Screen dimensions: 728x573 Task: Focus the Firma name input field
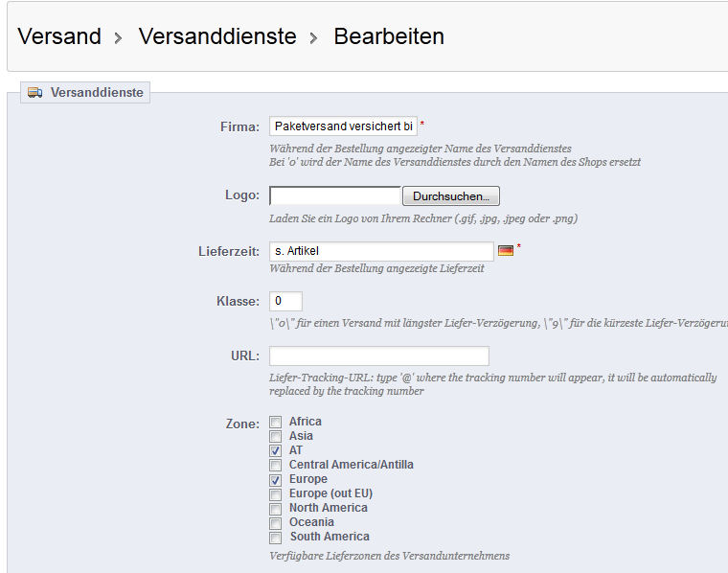[x=343, y=126]
